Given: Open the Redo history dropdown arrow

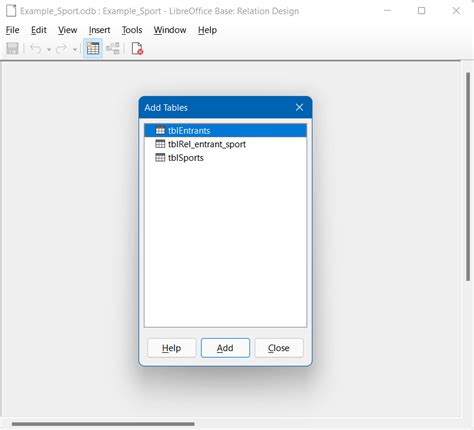Looking at the screenshot, I should point(75,50).
